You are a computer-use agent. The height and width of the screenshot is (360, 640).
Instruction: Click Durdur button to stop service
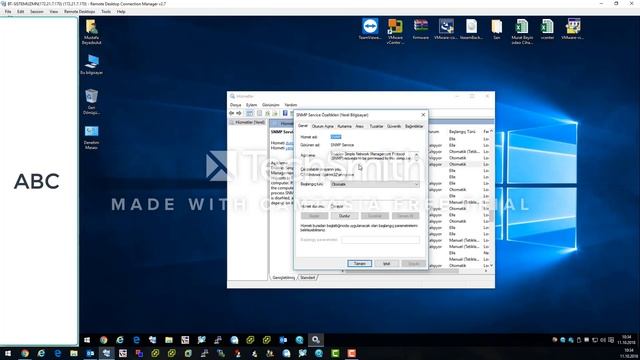tap(344, 216)
